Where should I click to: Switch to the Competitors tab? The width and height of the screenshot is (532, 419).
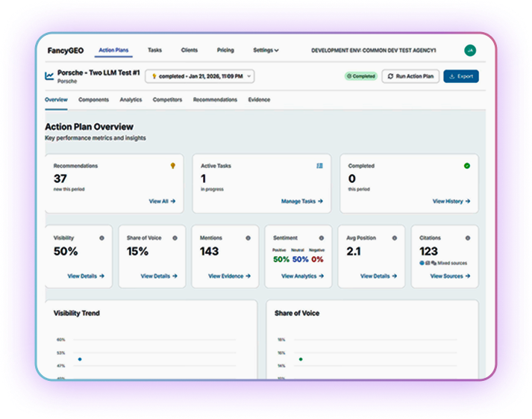tap(167, 100)
